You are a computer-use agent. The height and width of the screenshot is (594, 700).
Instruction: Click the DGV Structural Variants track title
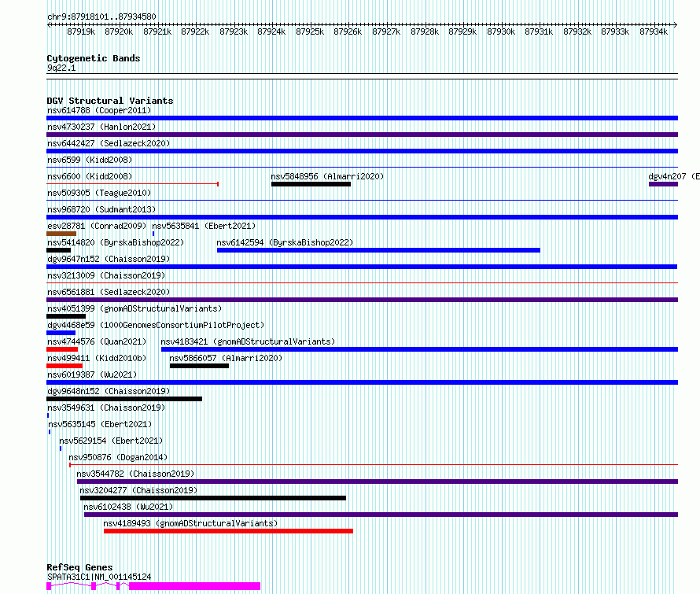(x=110, y=101)
